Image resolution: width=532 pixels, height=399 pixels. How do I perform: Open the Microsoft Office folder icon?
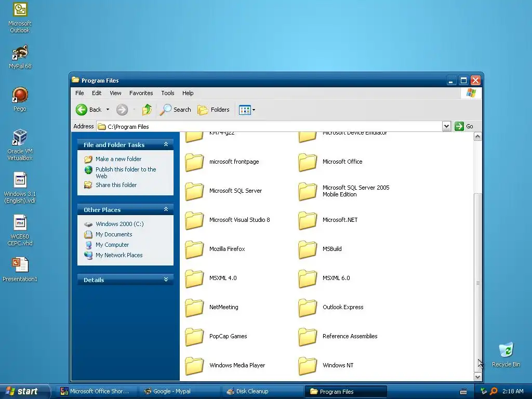[308, 162]
